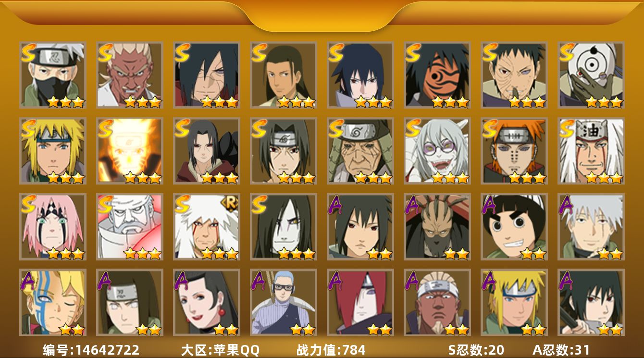This screenshot has width=644, height=358.
Task: Click the white ringed-mask character portrait
Action: [x=591, y=75]
